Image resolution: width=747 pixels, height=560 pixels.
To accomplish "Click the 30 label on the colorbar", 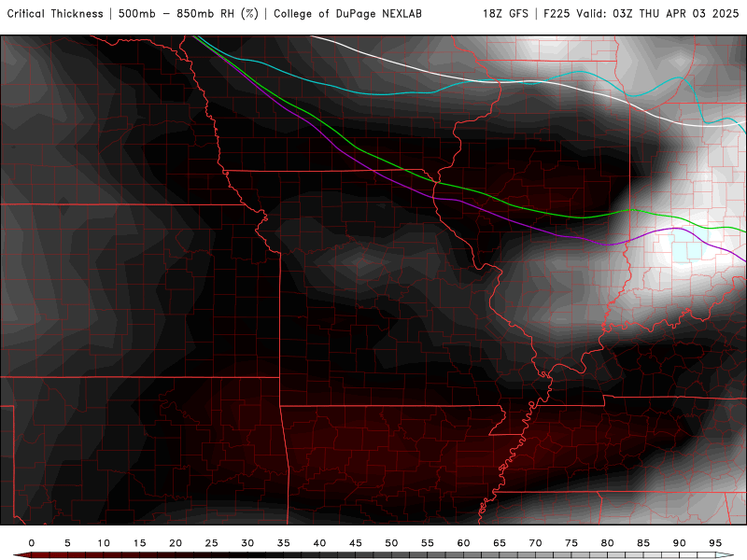I will coord(247,543).
